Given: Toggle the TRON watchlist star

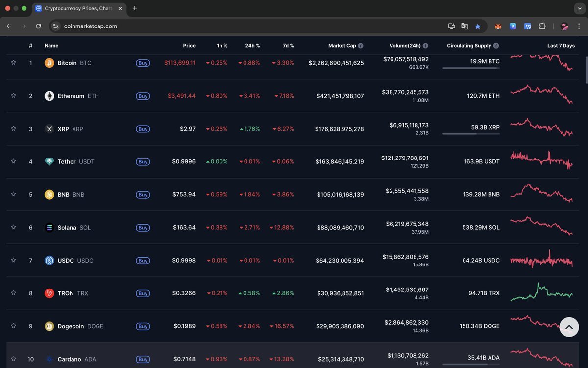Looking at the screenshot, I should point(13,293).
